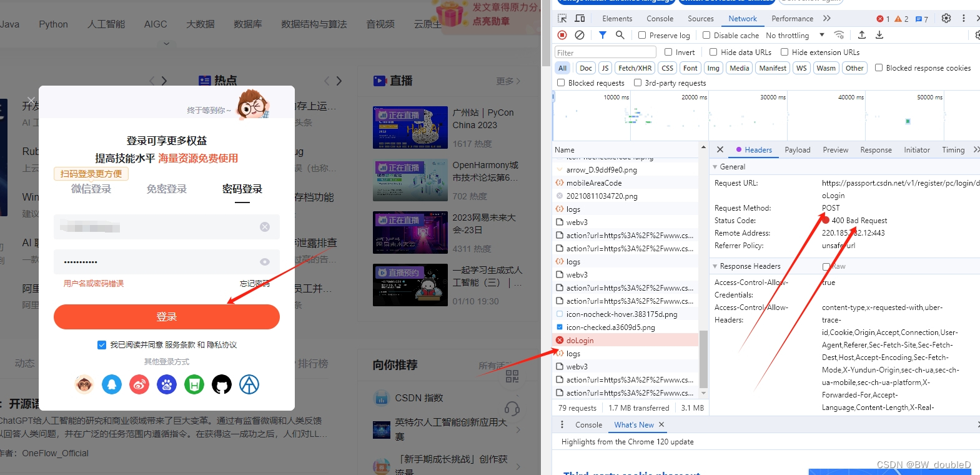The image size is (980, 475).
Task: Toggle the network filter funnel icon
Action: (x=602, y=35)
